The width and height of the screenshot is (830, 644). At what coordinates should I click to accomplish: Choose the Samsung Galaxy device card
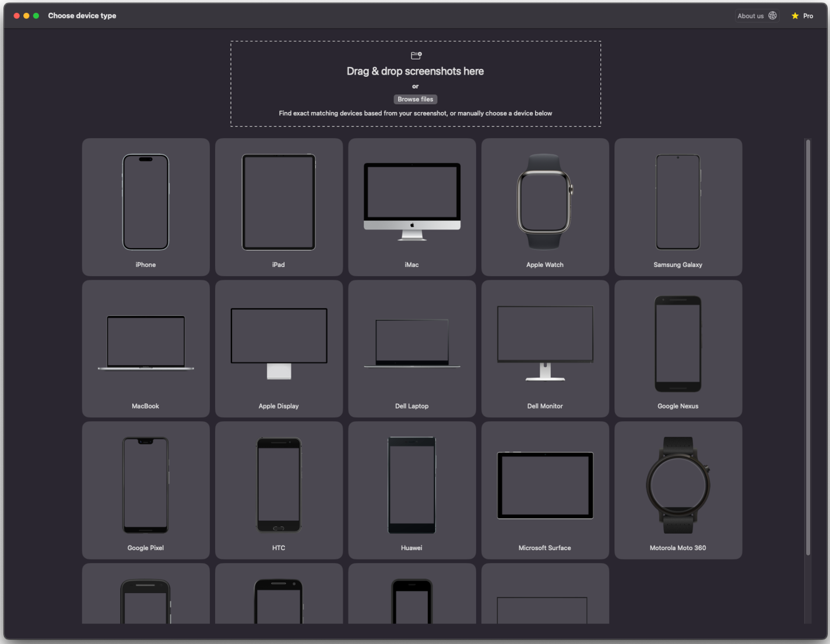pyautogui.click(x=678, y=207)
